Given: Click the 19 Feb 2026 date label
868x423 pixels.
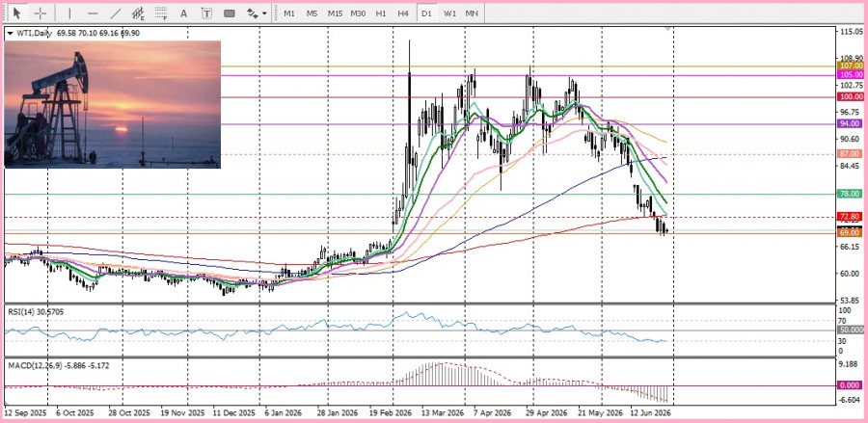Looking at the screenshot, I should [391, 413].
